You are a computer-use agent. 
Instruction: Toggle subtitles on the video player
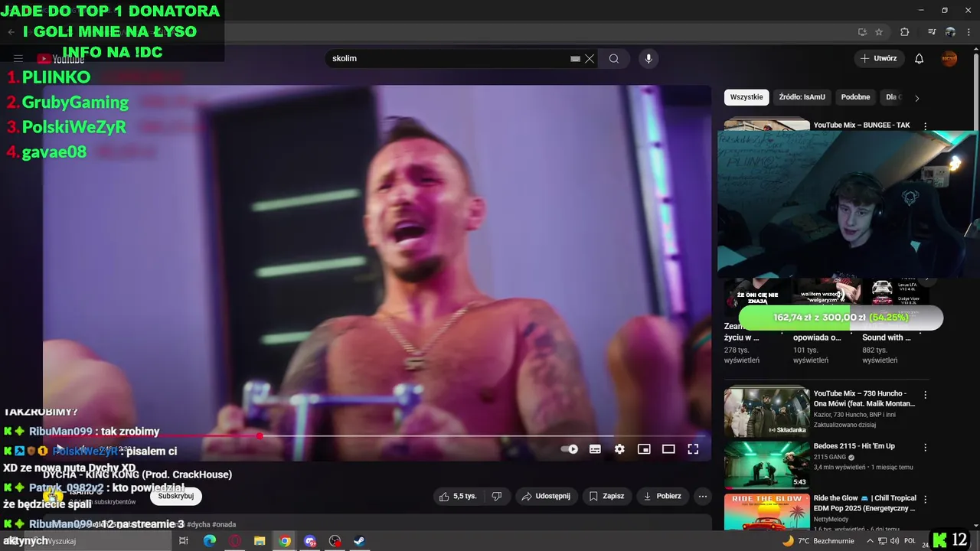coord(595,449)
